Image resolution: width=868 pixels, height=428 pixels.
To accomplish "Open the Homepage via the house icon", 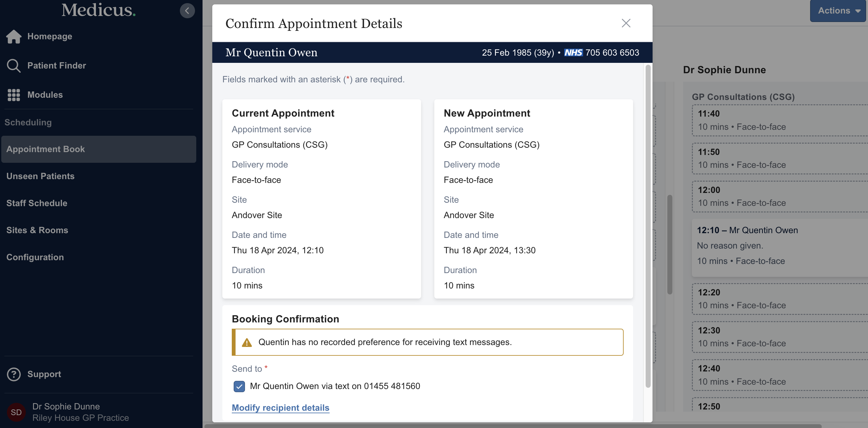I will [14, 36].
